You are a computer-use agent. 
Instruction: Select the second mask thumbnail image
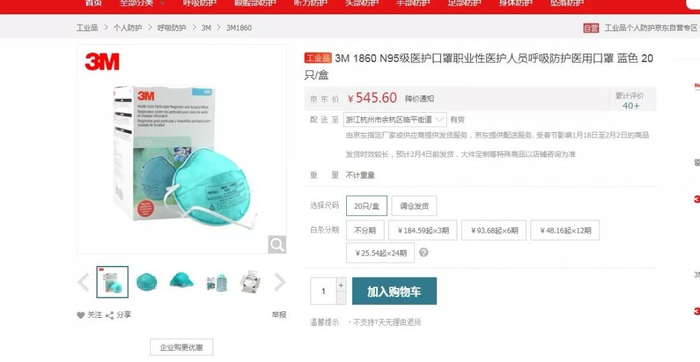click(147, 282)
